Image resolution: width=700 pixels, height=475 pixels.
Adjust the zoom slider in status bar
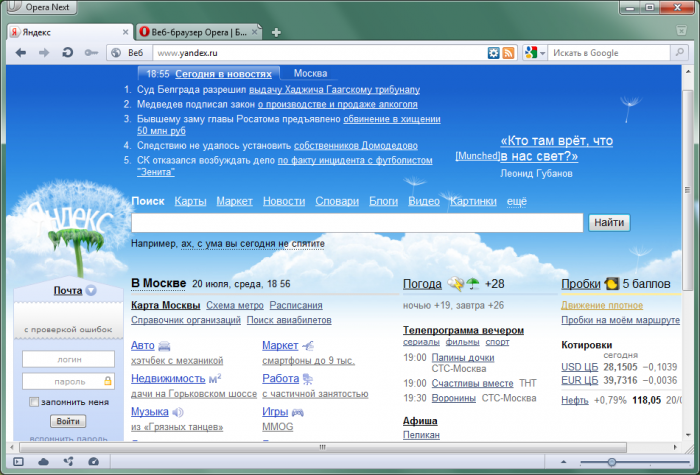pyautogui.click(x=612, y=462)
